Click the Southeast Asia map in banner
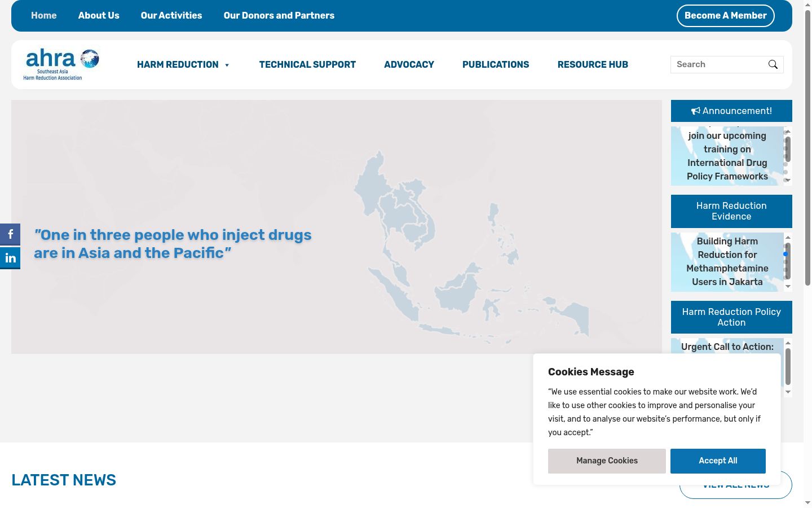Viewport: 812px width, 508px height. point(473,248)
